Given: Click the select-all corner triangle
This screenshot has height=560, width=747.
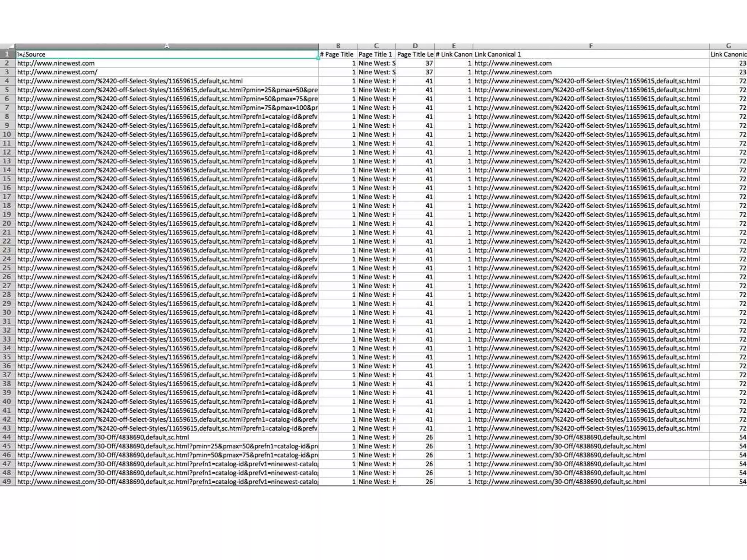Looking at the screenshot, I should pyautogui.click(x=12, y=46).
